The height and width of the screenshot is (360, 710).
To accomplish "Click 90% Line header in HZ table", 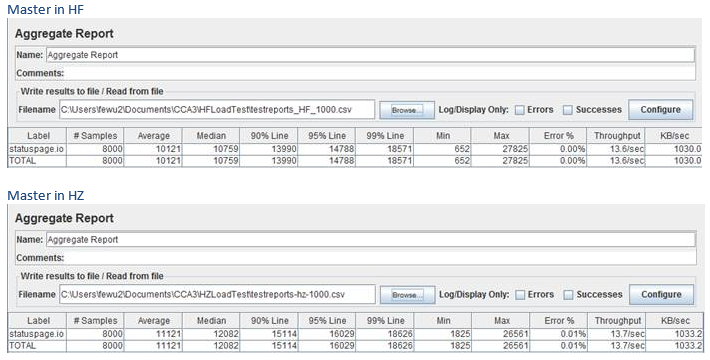I will [x=269, y=321].
